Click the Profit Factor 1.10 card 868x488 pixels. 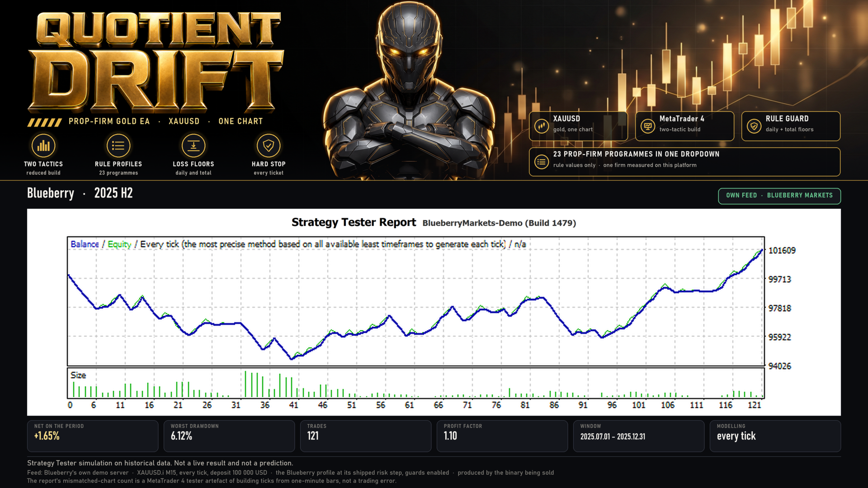pos(502,436)
